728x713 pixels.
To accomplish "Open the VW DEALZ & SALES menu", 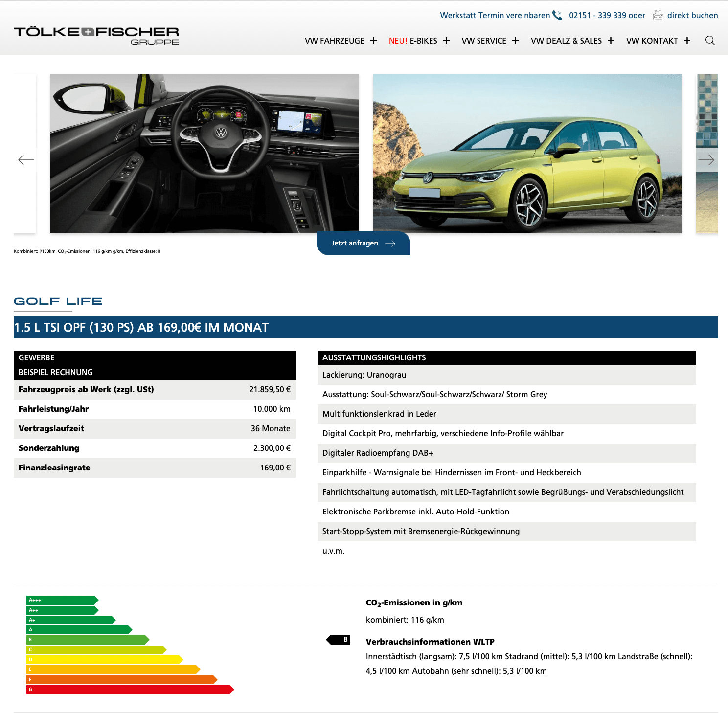I will point(567,41).
